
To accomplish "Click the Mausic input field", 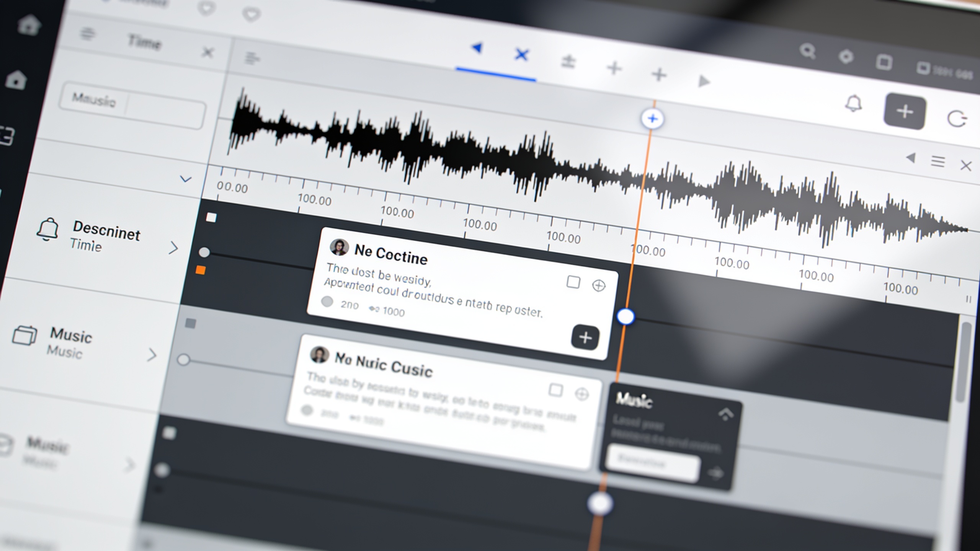I will tap(132, 105).
